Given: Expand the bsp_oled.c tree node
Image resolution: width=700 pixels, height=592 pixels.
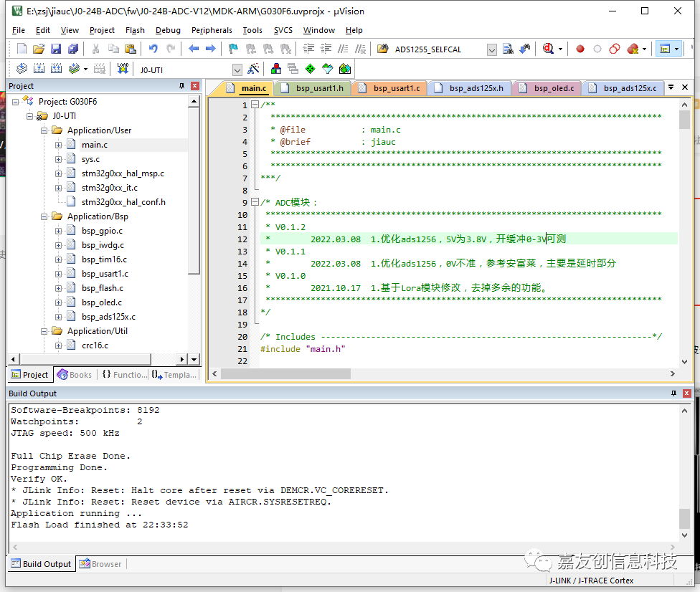Looking at the screenshot, I should (59, 302).
